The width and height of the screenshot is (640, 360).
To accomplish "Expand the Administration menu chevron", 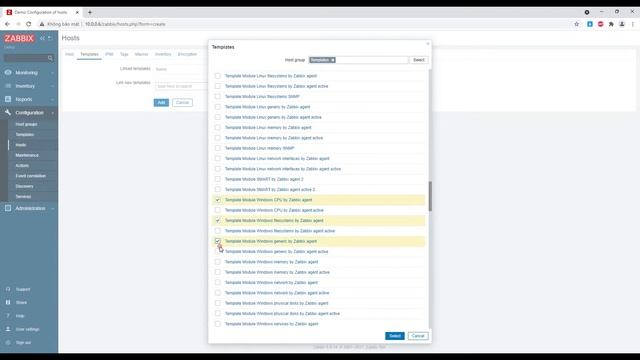I will click(x=52, y=209).
